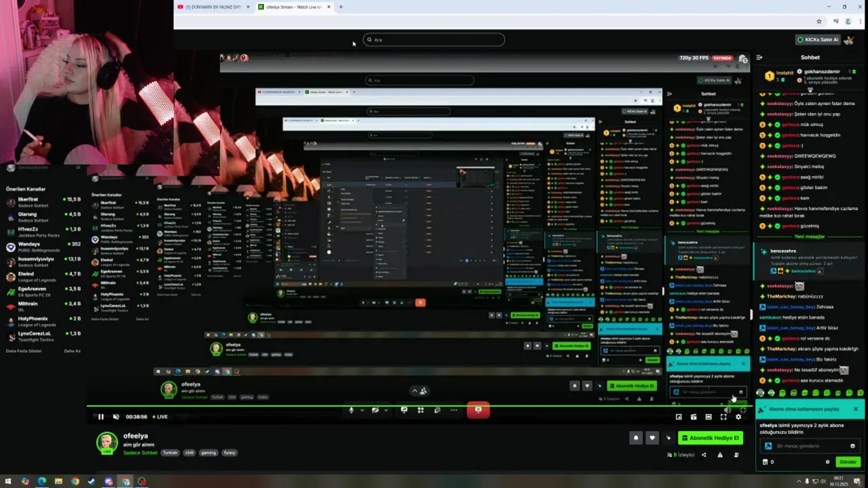
Task: Follow ofeelya with the heart icon
Action: [652, 438]
